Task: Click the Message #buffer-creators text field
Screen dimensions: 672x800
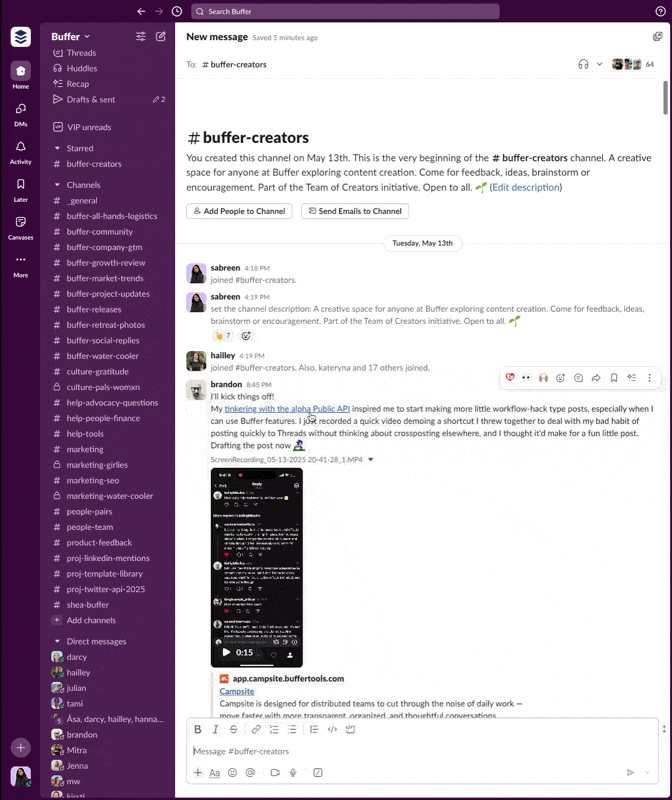Action: click(x=422, y=751)
